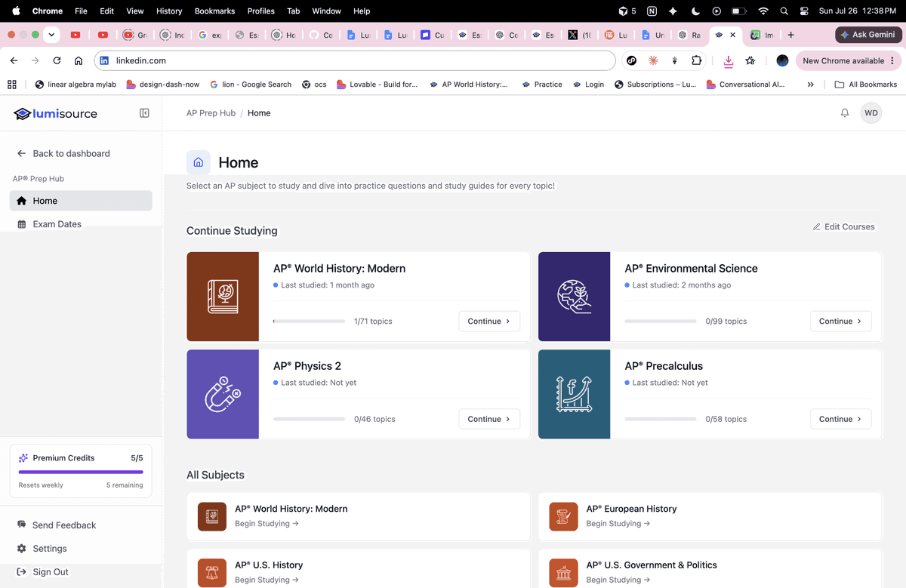Open the linear algebra mylab bookmark
The image size is (906, 588).
(x=75, y=85)
